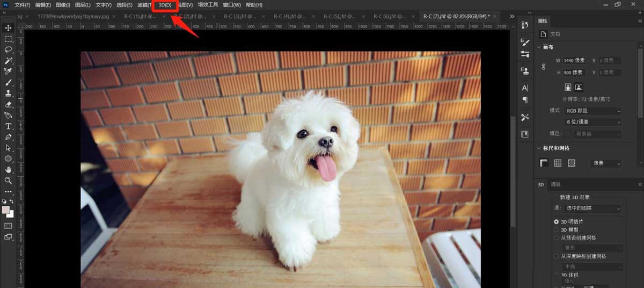
Task: Open the 3D(D) menu
Action: pyautogui.click(x=165, y=5)
